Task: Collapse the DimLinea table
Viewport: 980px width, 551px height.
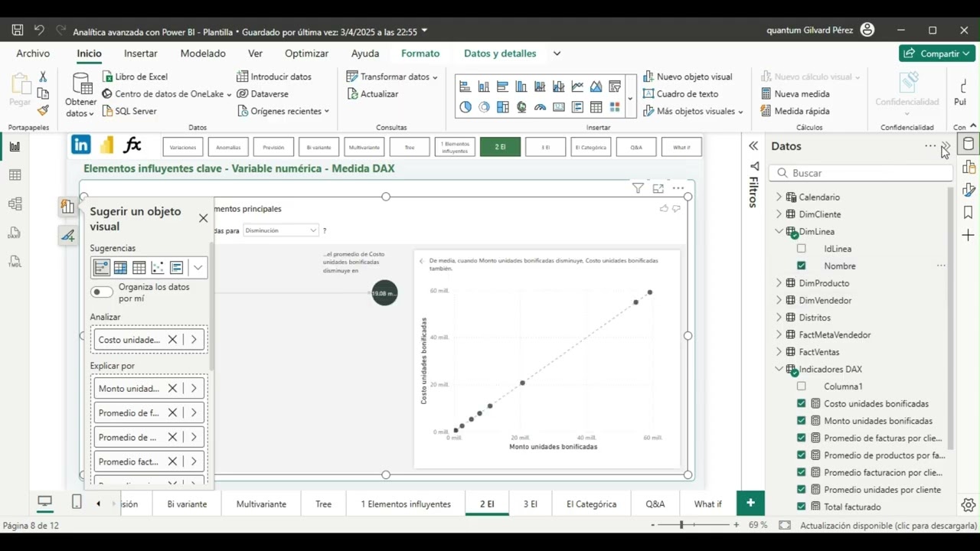Action: coord(779,231)
